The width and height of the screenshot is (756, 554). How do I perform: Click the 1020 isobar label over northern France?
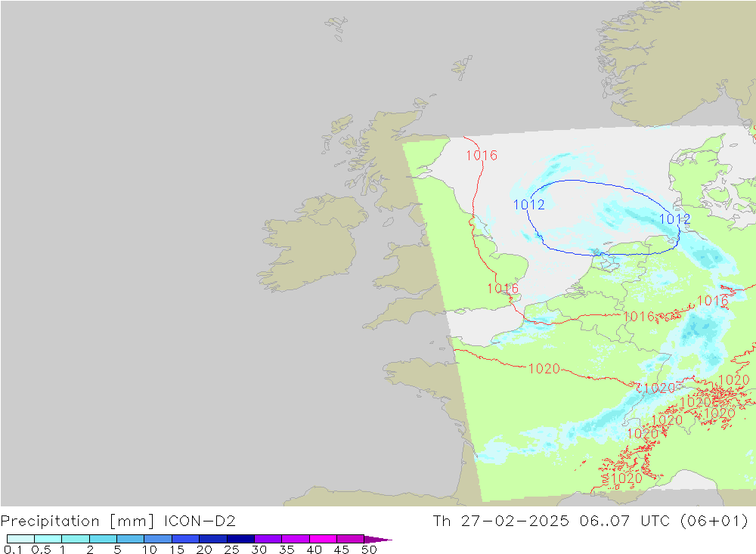click(x=544, y=368)
